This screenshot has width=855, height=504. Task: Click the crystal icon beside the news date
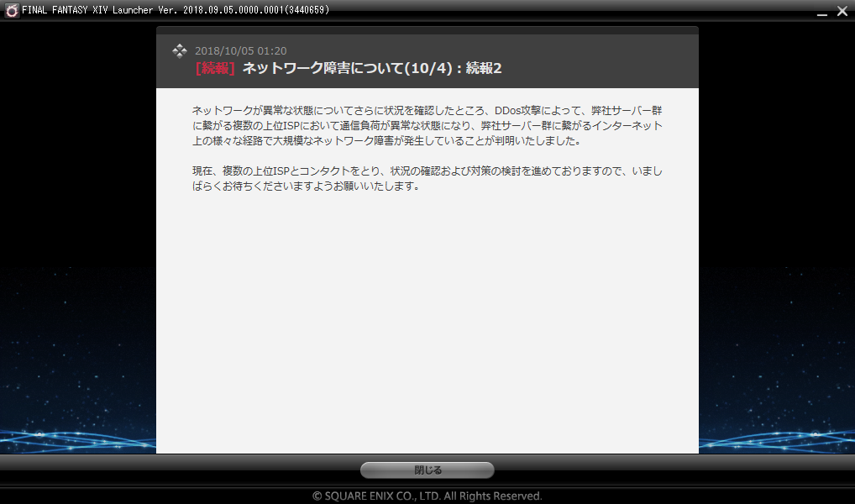coord(180,51)
